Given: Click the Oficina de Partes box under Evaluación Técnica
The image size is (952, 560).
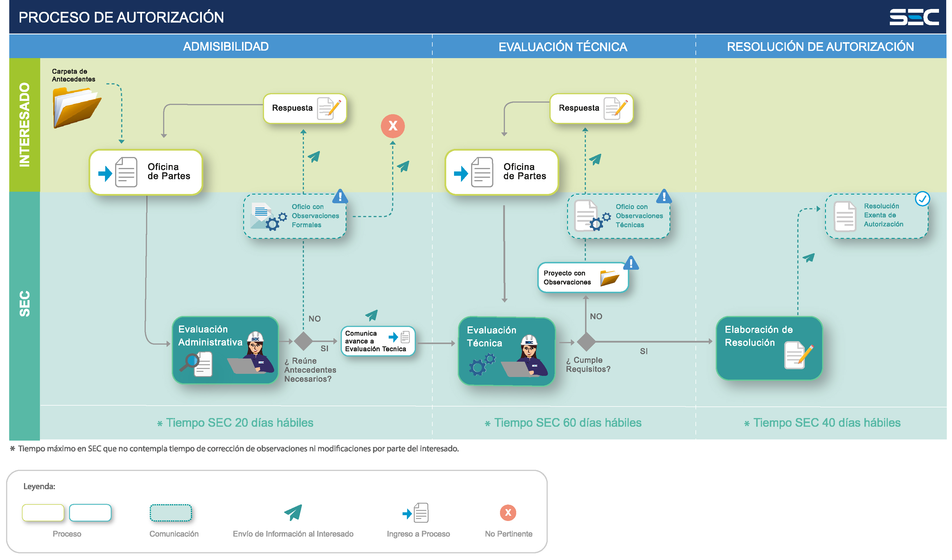Looking at the screenshot, I should [x=502, y=172].
